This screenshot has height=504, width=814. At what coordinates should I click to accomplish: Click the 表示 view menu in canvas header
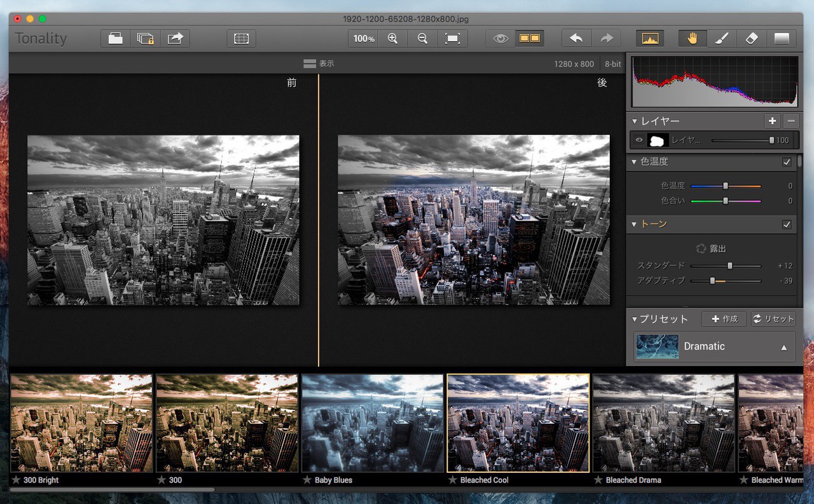[x=319, y=64]
